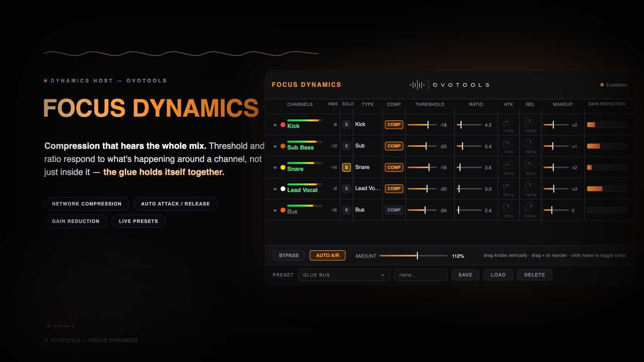Screen dimensions: 644x362
Task: Adjust the AMOUNT slider at 112%
Action: [413, 256]
